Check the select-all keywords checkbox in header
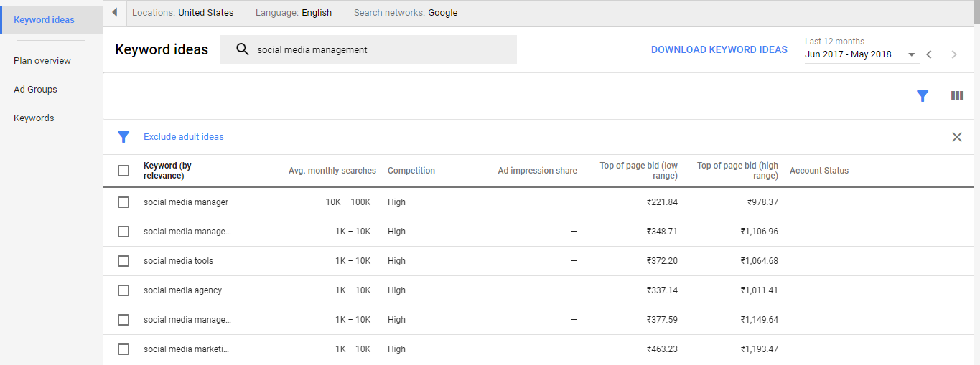This screenshot has width=980, height=365. tap(123, 171)
